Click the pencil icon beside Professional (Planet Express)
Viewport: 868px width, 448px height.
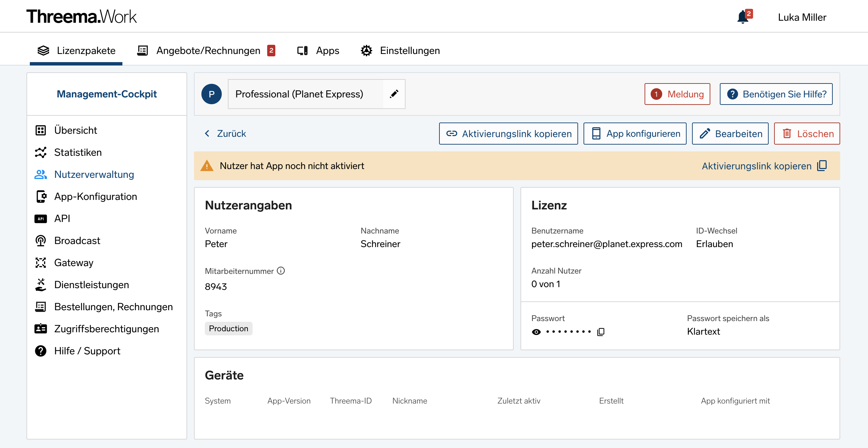pos(394,94)
